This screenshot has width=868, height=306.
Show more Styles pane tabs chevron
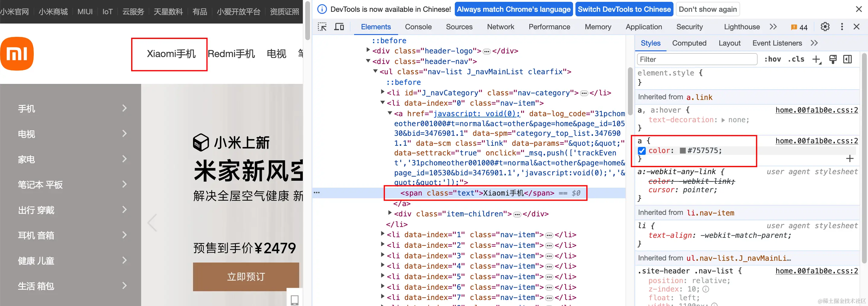(x=814, y=43)
